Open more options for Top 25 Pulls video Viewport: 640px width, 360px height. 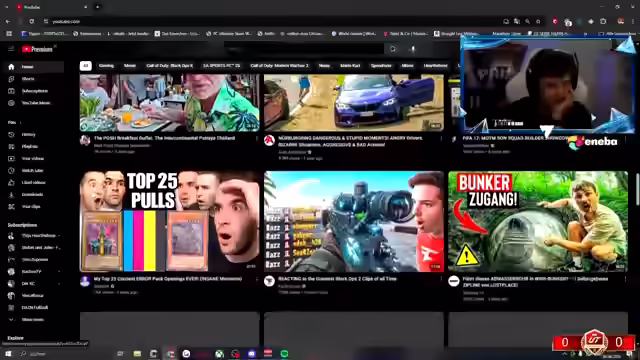coord(257,280)
